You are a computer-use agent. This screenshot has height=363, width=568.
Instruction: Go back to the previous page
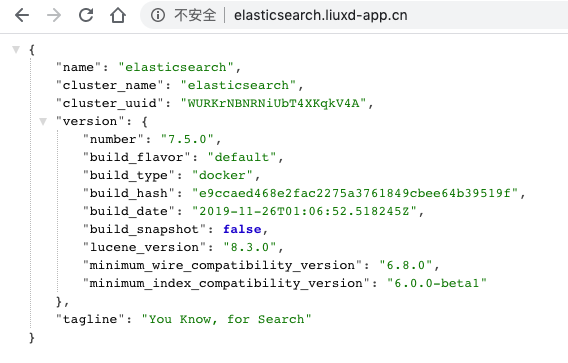click(x=22, y=15)
